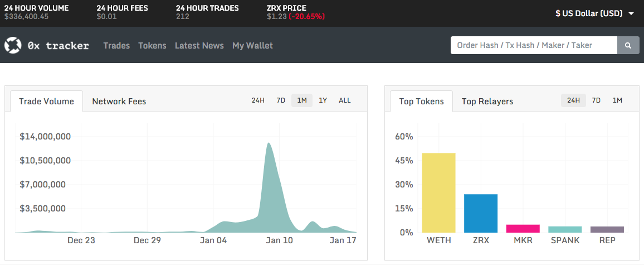Set trade volume chart period to 1M
Screen dimensions: 644x265
click(302, 100)
